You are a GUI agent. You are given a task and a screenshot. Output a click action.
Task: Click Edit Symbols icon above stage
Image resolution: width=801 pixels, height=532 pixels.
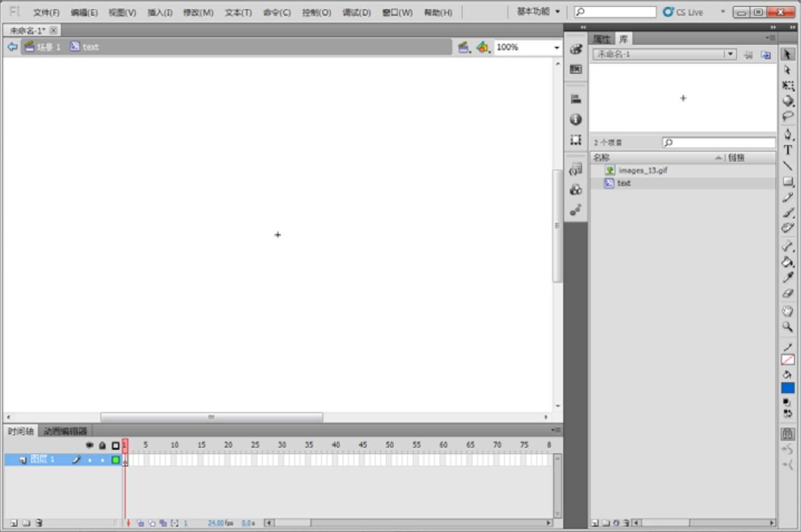tap(482, 47)
